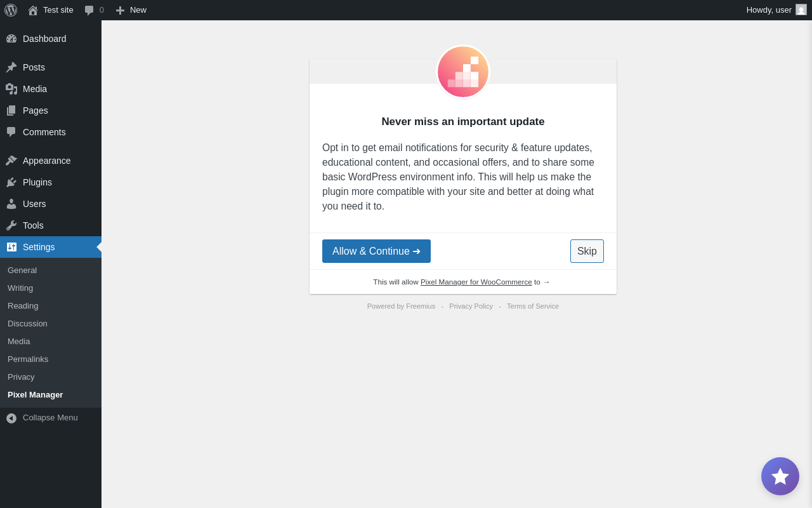Expand the permissions arrow after 'to'
Viewport: 812px width, 508px height.
point(546,282)
